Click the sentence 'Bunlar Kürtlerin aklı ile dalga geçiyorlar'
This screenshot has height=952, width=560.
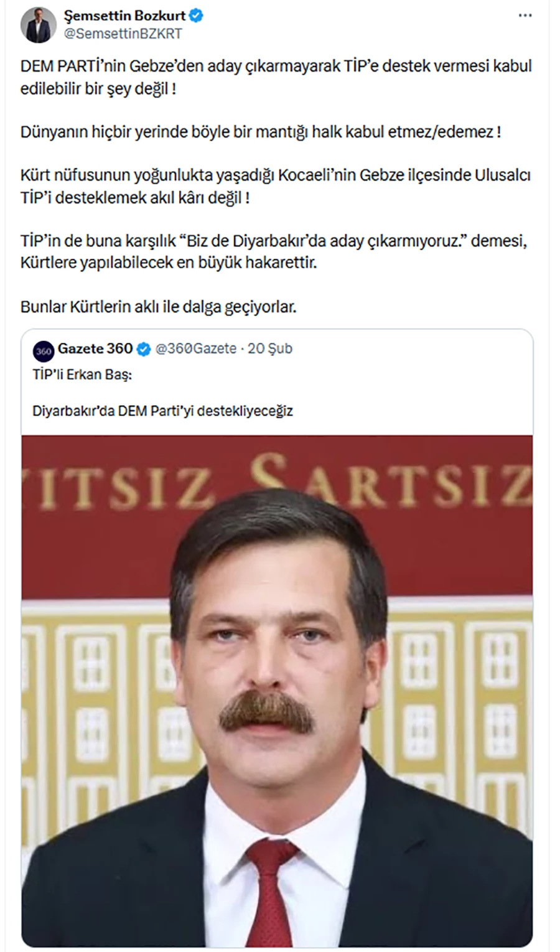pyautogui.click(x=159, y=307)
